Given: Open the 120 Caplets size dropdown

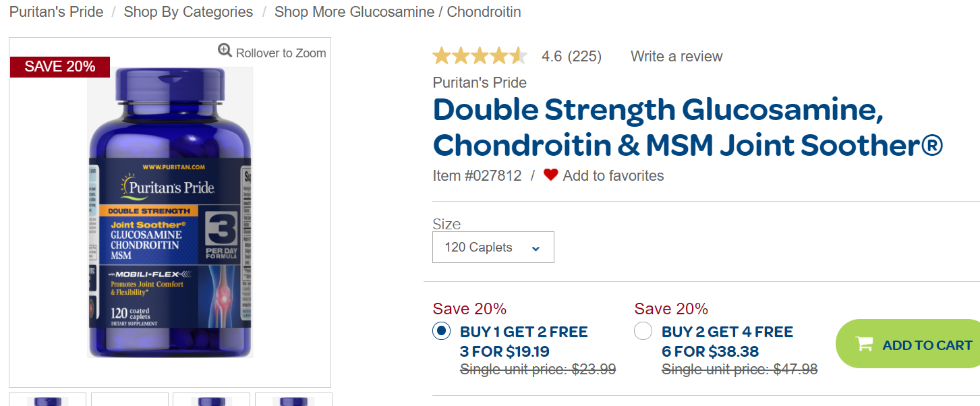Looking at the screenshot, I should pos(492,248).
